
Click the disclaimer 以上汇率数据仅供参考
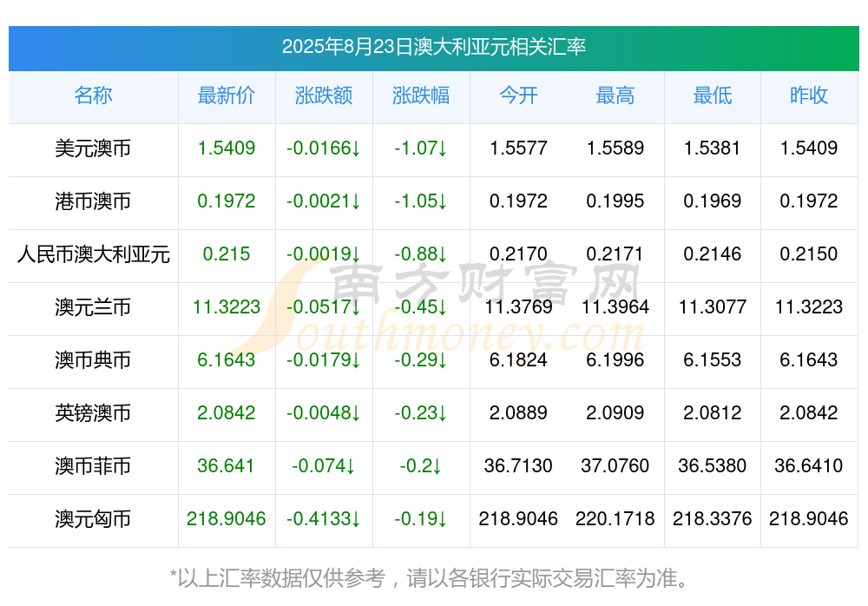pos(281,578)
